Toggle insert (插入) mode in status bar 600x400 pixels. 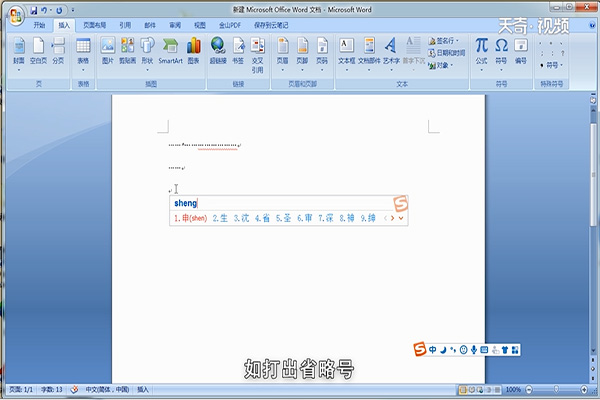click(143, 390)
